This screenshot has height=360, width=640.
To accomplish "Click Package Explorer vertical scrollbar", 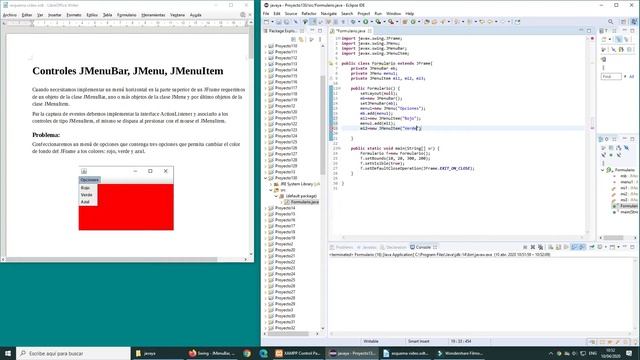I will (x=322, y=186).
